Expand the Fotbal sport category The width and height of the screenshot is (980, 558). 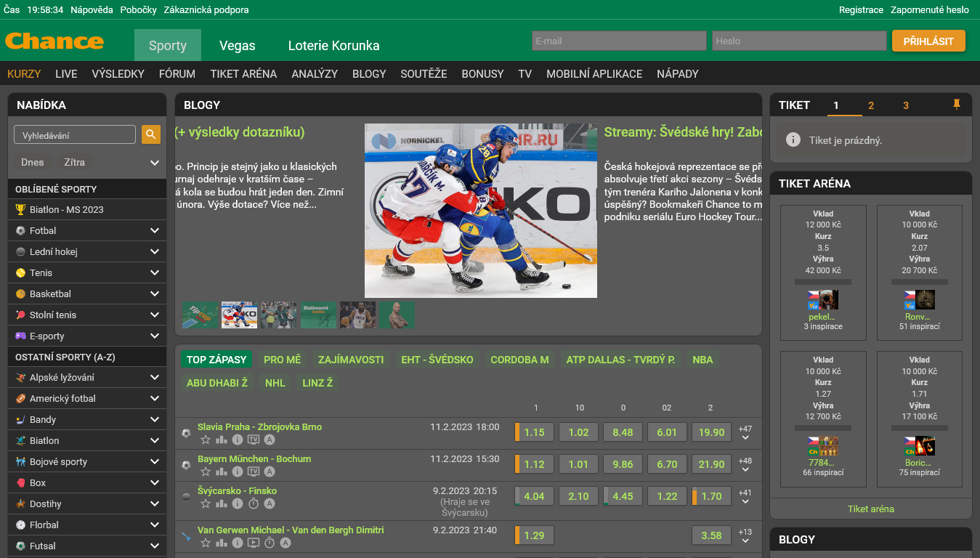pyautogui.click(x=154, y=230)
